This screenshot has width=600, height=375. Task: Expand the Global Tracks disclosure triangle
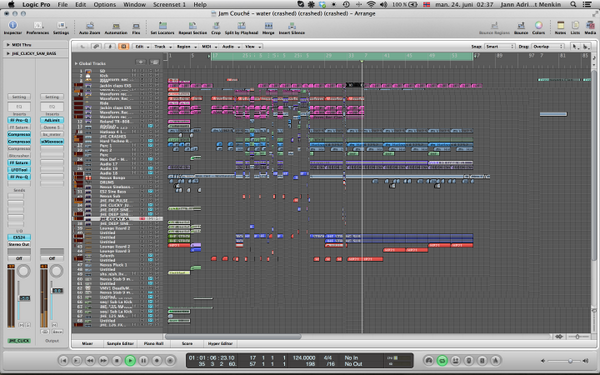click(76, 64)
